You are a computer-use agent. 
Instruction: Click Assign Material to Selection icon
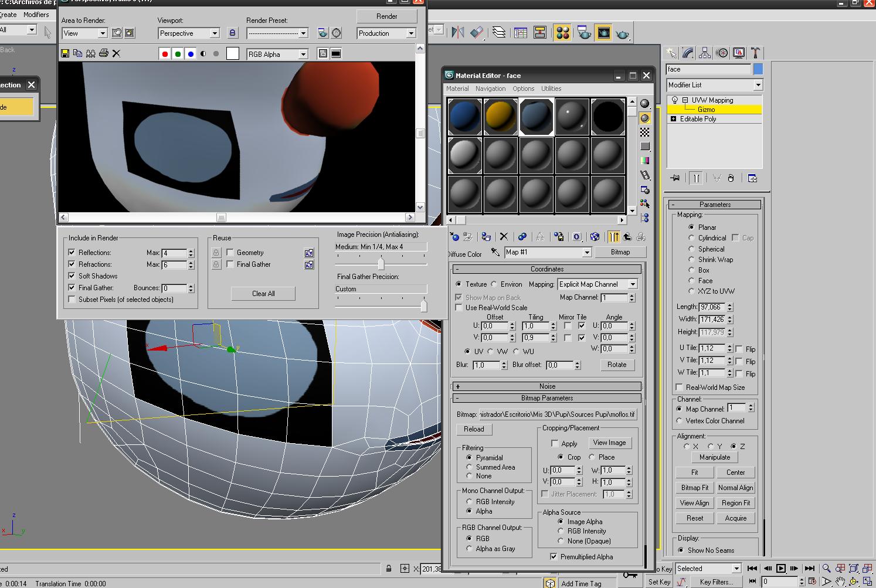coord(486,237)
